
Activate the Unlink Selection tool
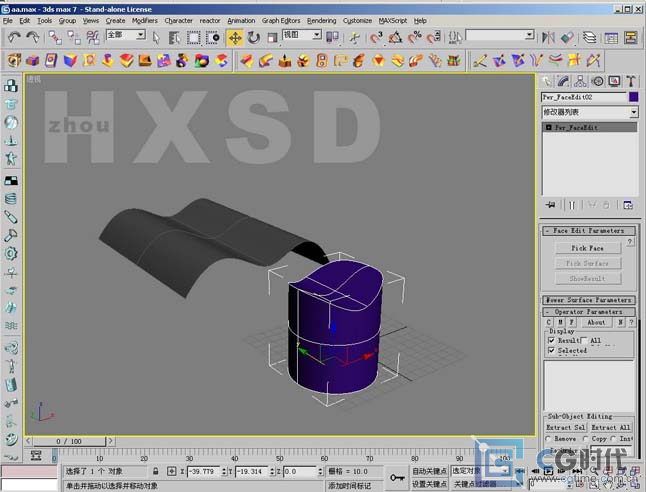pyautogui.click(x=74, y=37)
